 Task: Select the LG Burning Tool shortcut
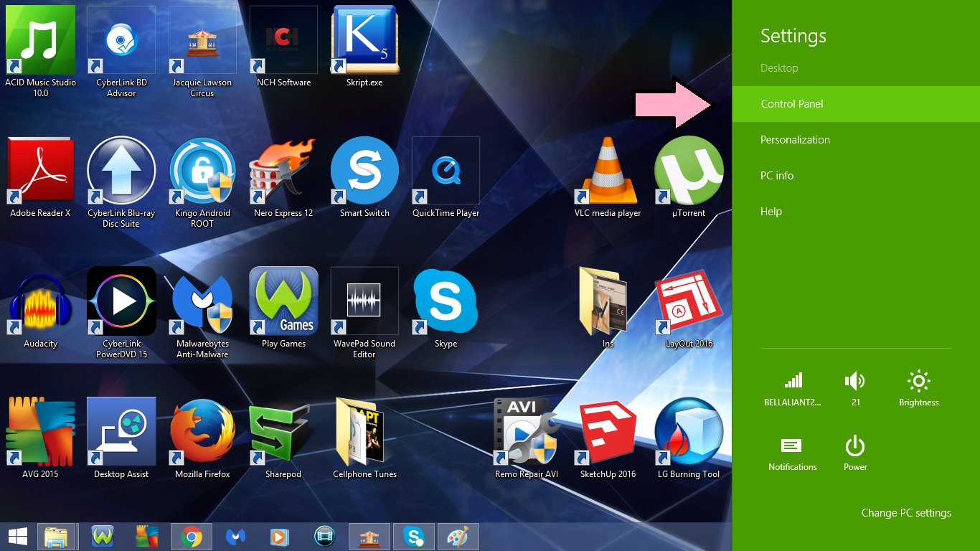(689, 438)
